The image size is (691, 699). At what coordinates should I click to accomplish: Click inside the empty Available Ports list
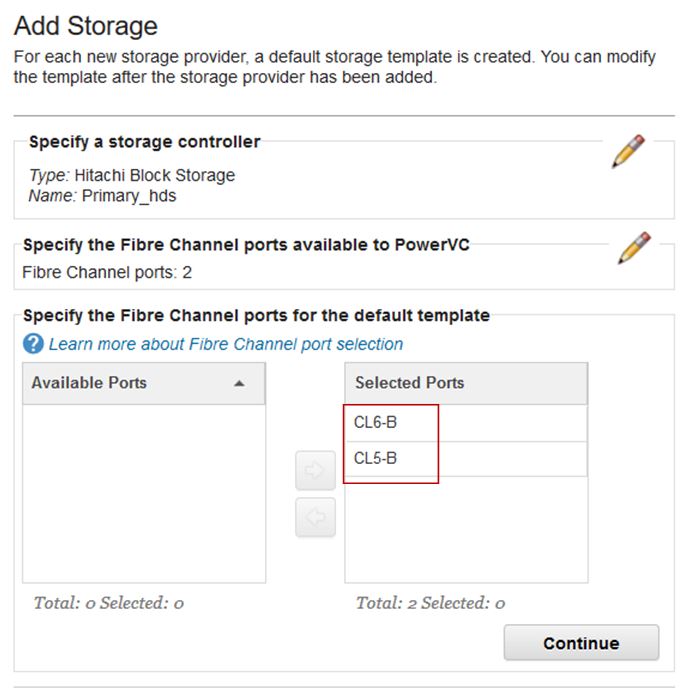(x=144, y=493)
